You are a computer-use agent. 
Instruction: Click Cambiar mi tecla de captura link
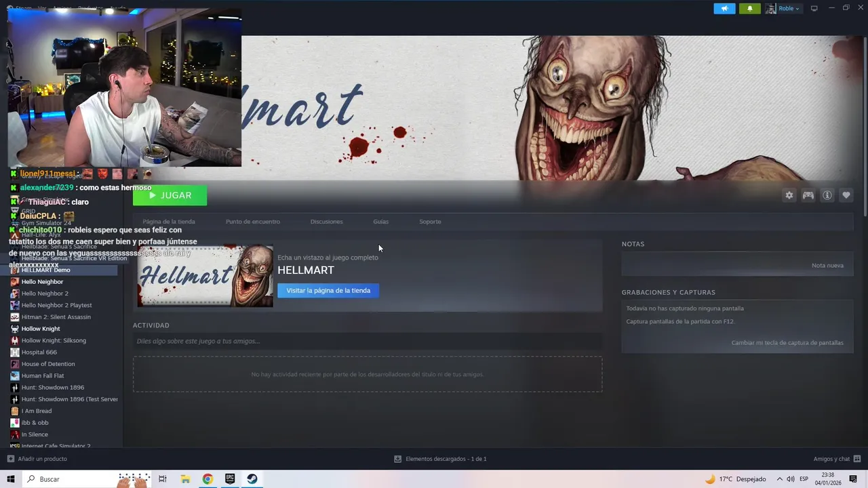click(x=787, y=343)
